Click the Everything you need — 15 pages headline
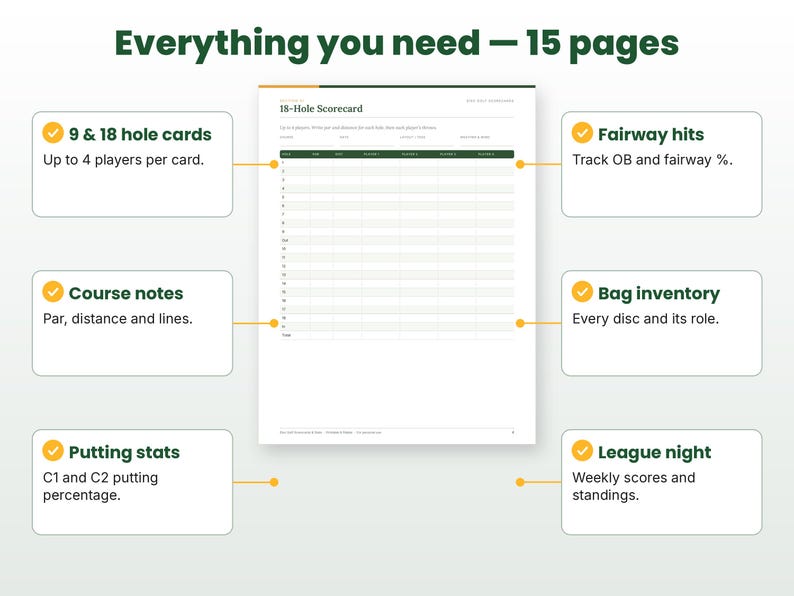The width and height of the screenshot is (794, 596). click(396, 45)
